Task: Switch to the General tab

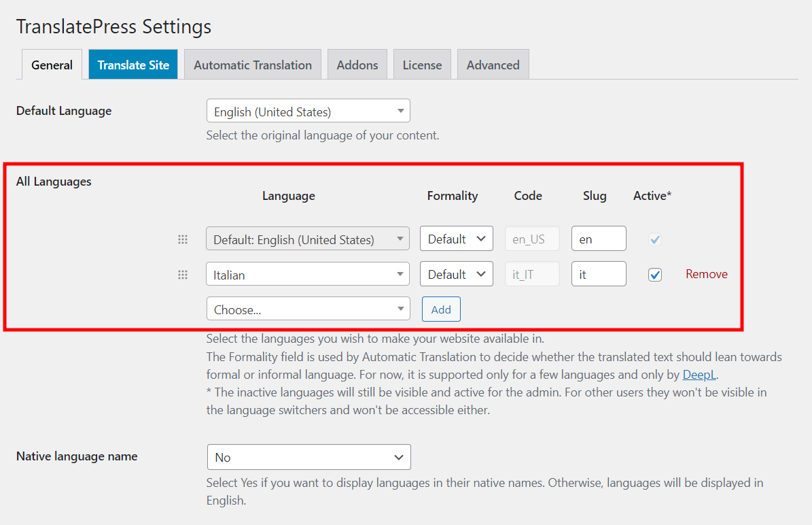Action: (52, 65)
